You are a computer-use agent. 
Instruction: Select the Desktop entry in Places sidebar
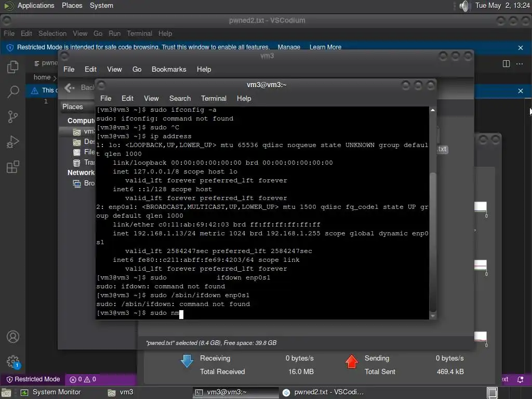coord(84,142)
